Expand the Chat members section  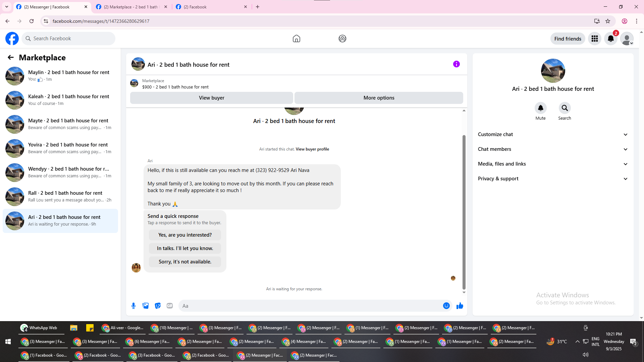coord(553,149)
